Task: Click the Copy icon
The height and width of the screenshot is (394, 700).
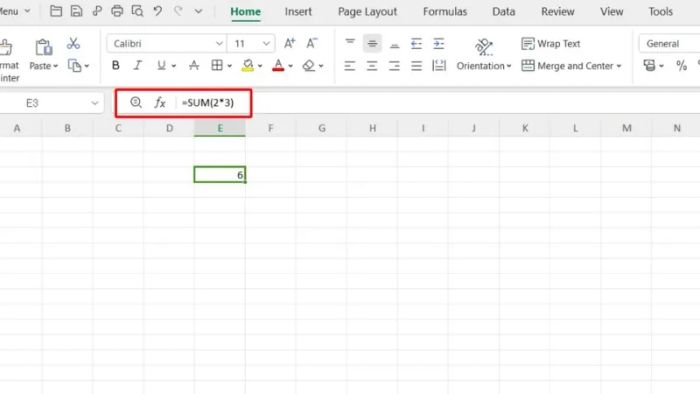Action: pyautogui.click(x=74, y=66)
